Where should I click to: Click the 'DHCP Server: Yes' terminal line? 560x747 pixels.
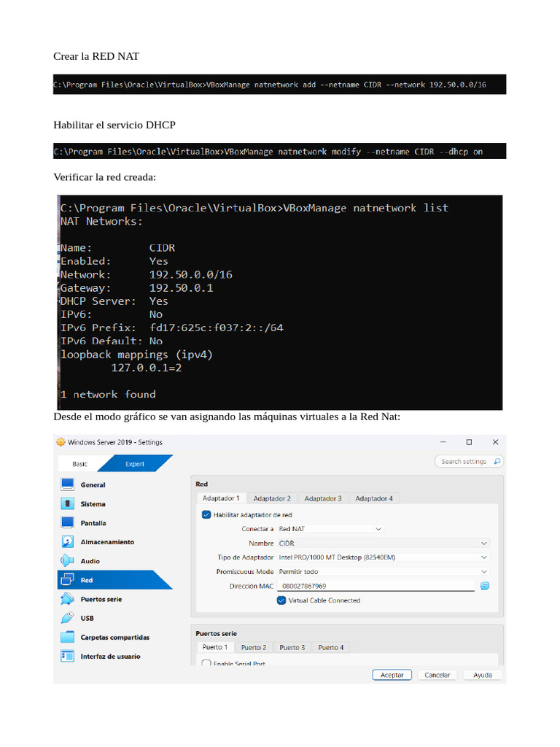[114, 301]
